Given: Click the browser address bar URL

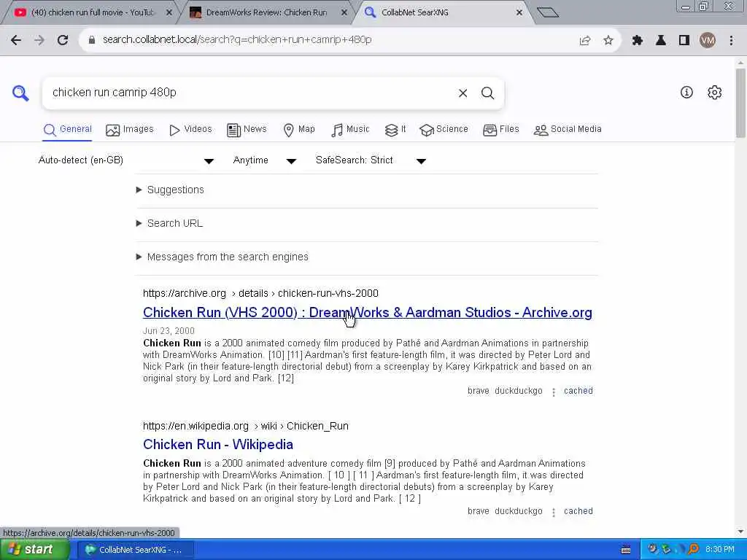Looking at the screenshot, I should point(237,40).
